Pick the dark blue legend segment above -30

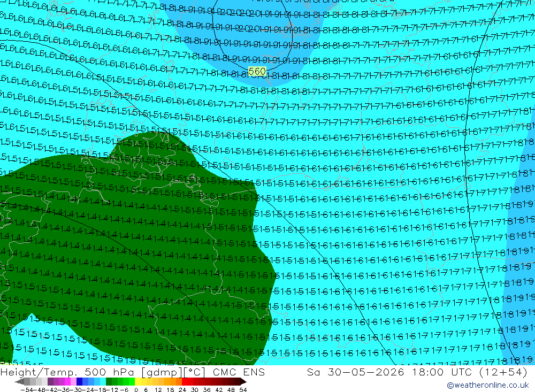pyautogui.click(x=80, y=382)
